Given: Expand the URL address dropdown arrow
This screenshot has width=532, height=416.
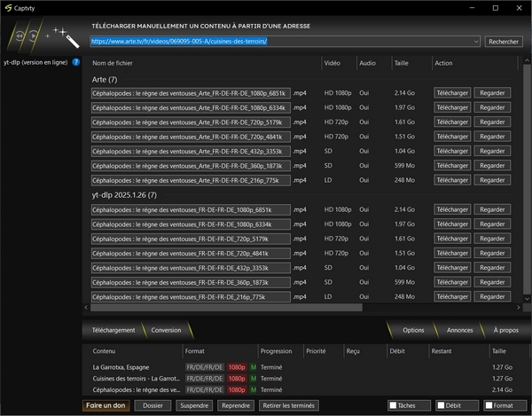Looking at the screenshot, I should 477,42.
